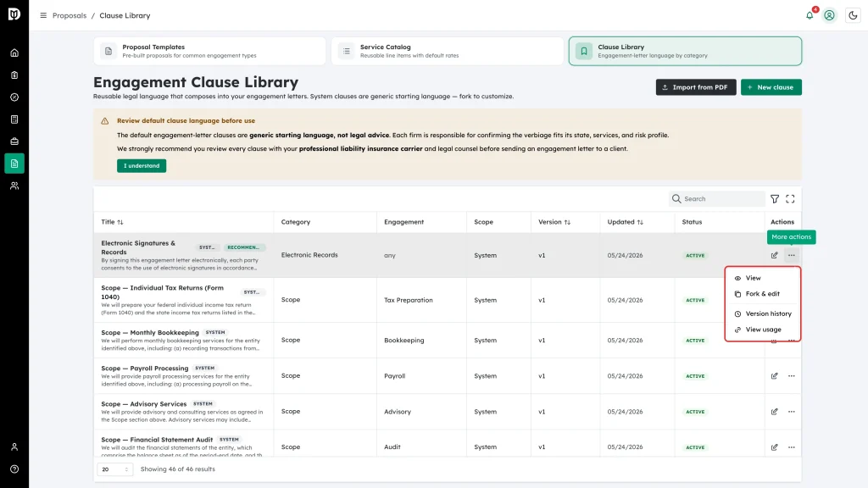Open more actions for Advisory Services row
Viewport: 868px width, 488px height.
click(x=792, y=412)
